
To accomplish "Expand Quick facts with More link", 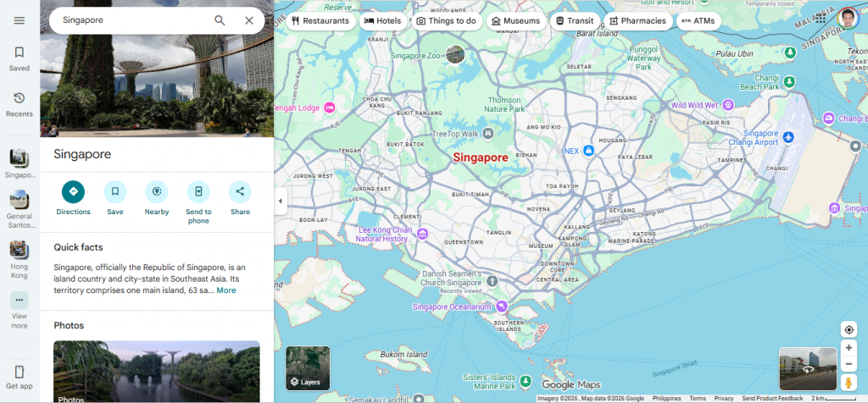I will point(226,290).
